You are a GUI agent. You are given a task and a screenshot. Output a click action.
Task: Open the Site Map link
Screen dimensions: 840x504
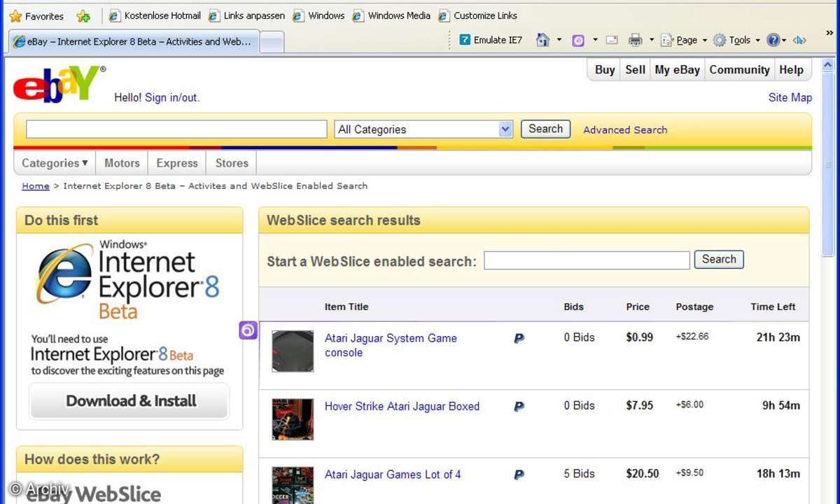click(790, 97)
